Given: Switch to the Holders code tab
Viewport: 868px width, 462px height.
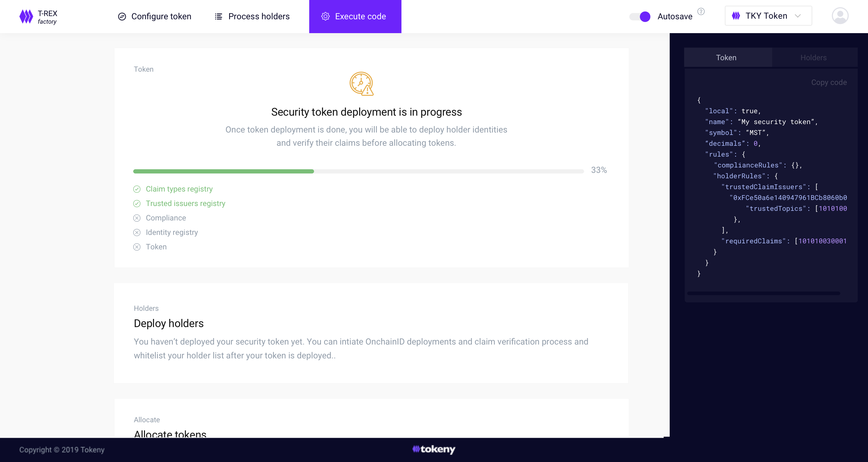Looking at the screenshot, I should click(813, 58).
